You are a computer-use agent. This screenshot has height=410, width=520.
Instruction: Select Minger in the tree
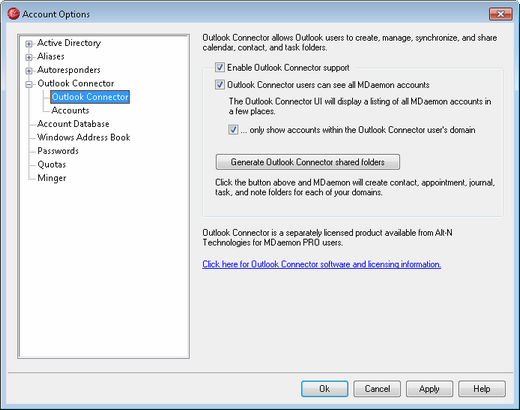tap(52, 178)
